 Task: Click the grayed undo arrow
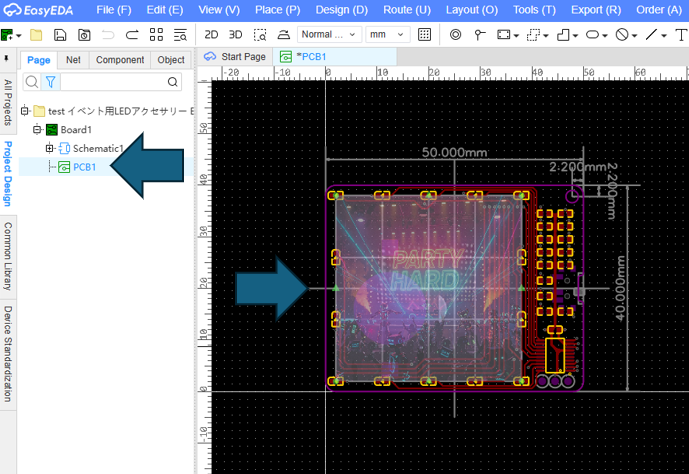coord(108,34)
